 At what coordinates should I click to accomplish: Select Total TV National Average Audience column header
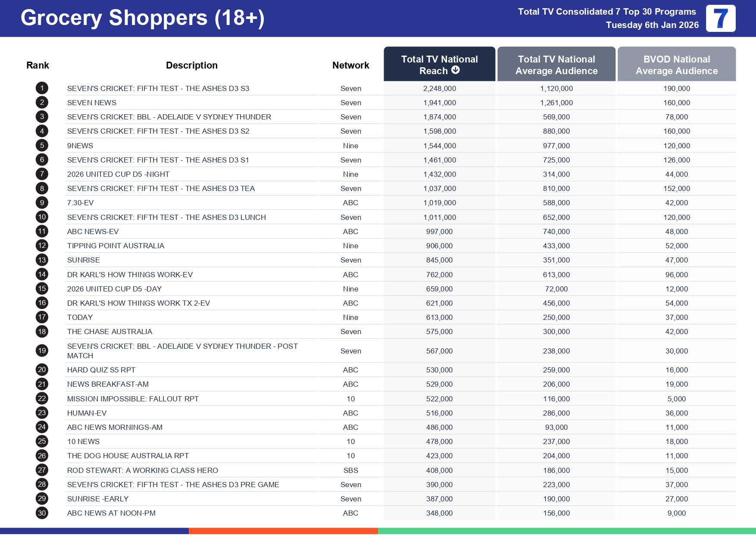pos(556,65)
